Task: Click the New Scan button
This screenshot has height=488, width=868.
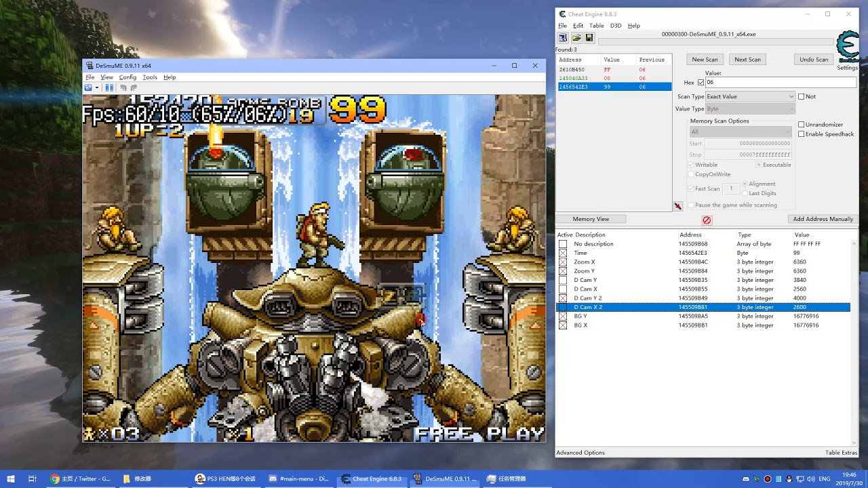Action: pos(705,60)
